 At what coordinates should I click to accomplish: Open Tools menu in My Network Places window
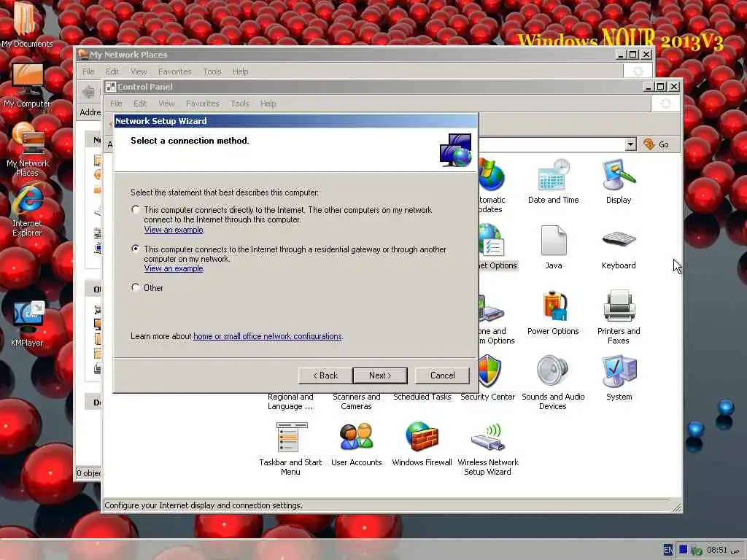pyautogui.click(x=212, y=71)
